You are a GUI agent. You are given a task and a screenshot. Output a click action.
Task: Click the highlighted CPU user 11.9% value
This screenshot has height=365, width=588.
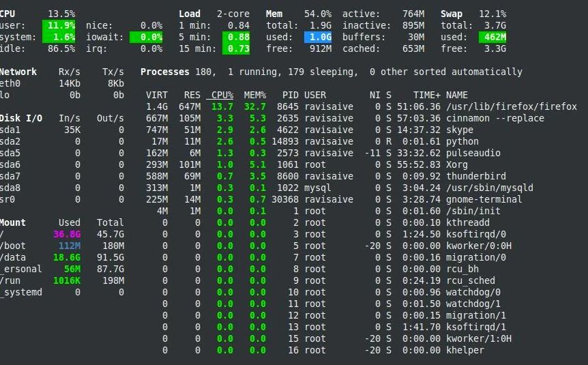tap(59, 25)
